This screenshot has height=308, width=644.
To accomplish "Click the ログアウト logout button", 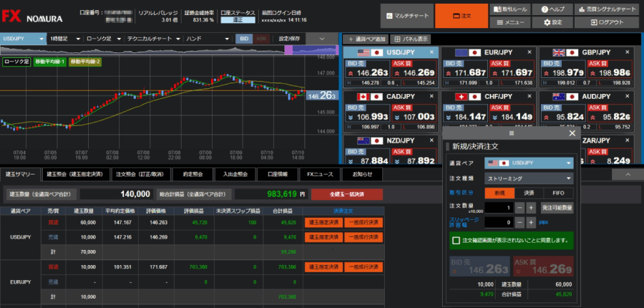I will pyautogui.click(x=608, y=22).
